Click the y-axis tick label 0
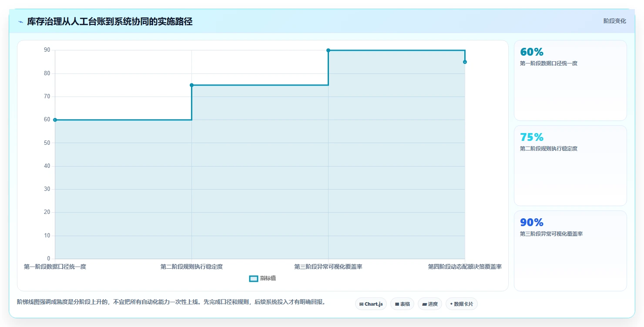Viewport: 644px width, 327px height. click(x=48, y=259)
